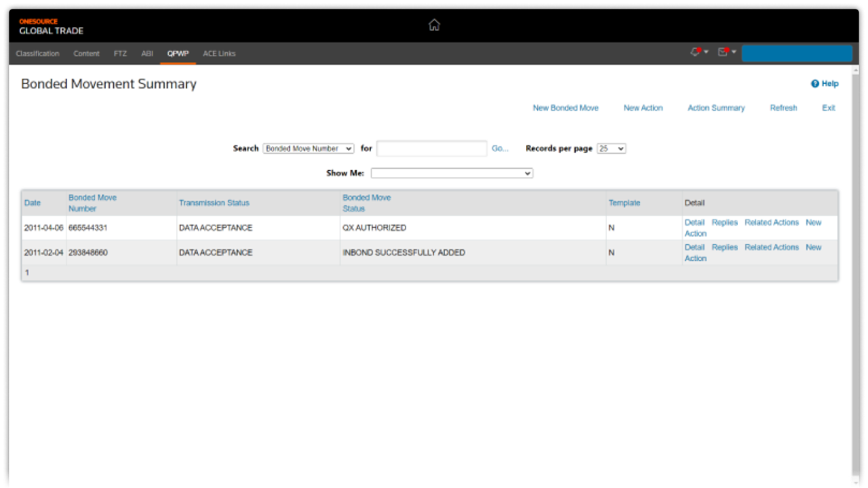Select the ACE Links tab
The width and height of the screenshot is (868, 488).
point(219,54)
